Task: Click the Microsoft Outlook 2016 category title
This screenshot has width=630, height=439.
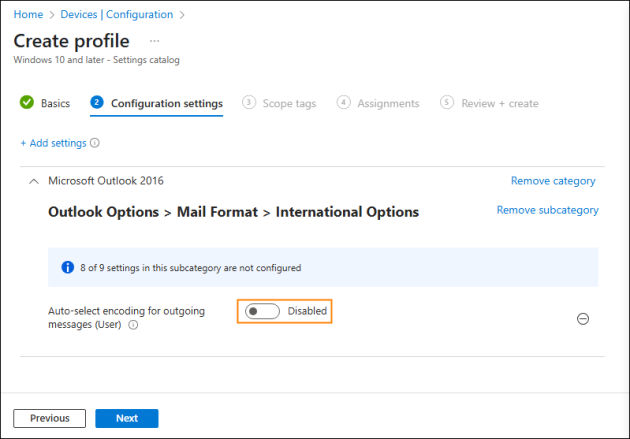Action: [x=106, y=181]
